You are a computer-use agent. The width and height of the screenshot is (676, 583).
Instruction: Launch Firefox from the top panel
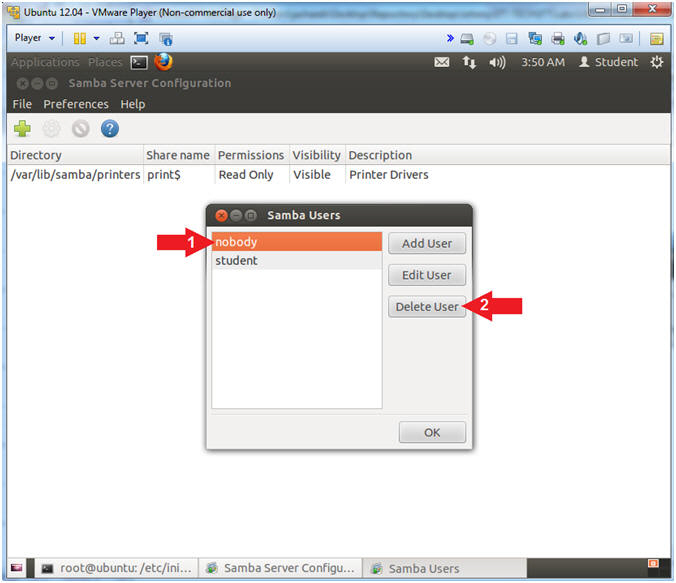point(163,62)
